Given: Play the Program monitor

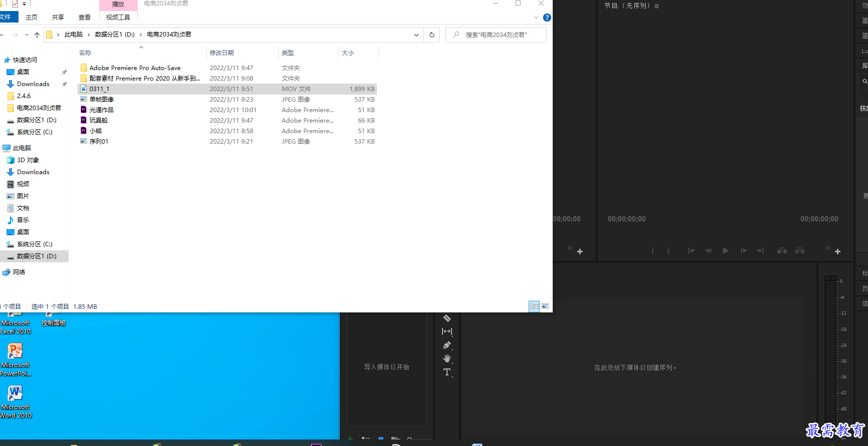Looking at the screenshot, I should click(725, 251).
